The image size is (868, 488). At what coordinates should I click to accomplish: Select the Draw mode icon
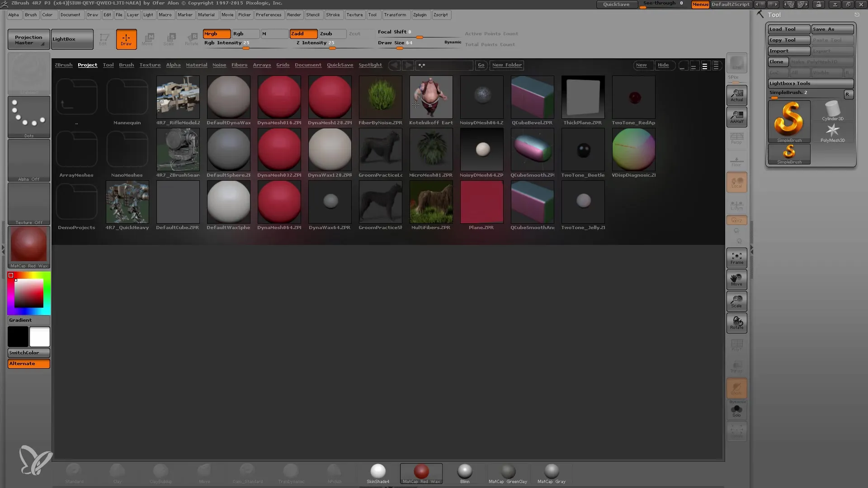pos(126,39)
